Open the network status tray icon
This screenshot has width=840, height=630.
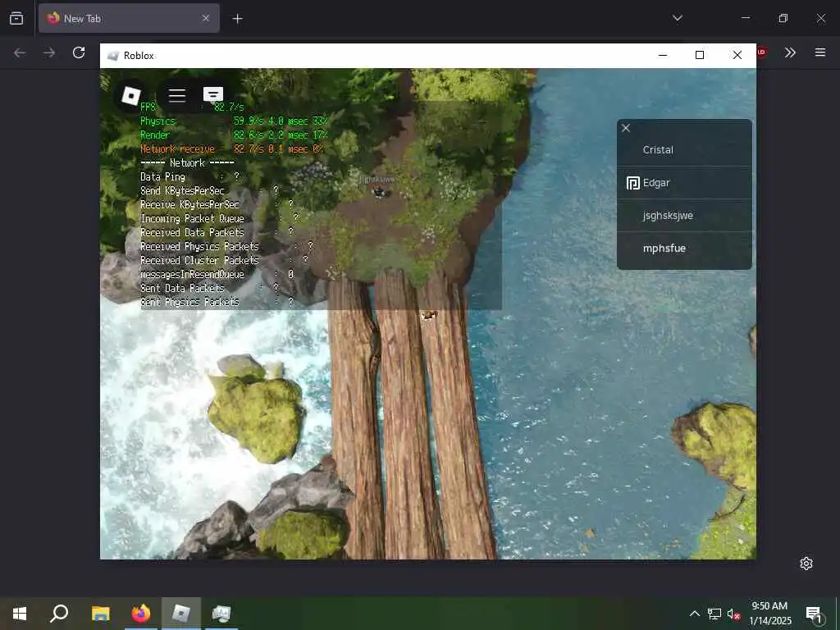[714, 614]
